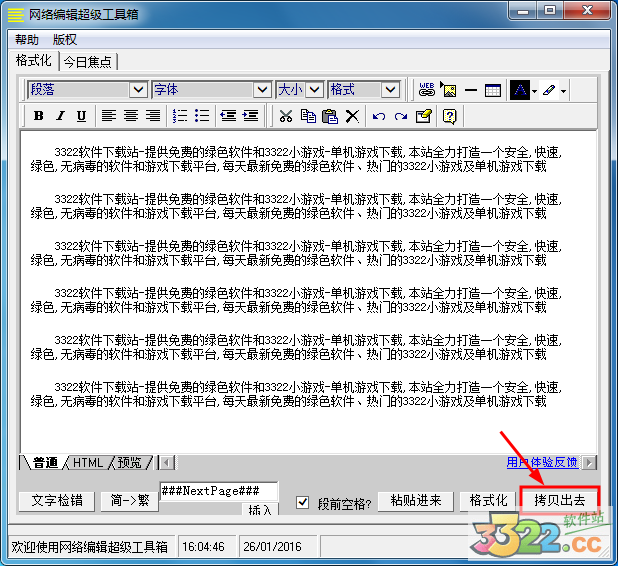
Task: Switch to the 预览 view tab
Action: (x=129, y=462)
